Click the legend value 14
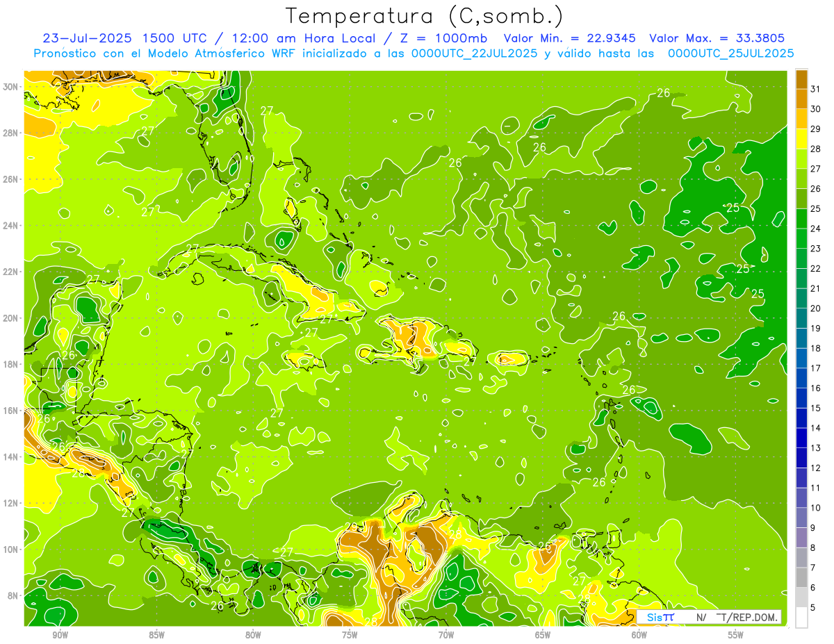Image resolution: width=834 pixels, height=644 pixels. (816, 428)
